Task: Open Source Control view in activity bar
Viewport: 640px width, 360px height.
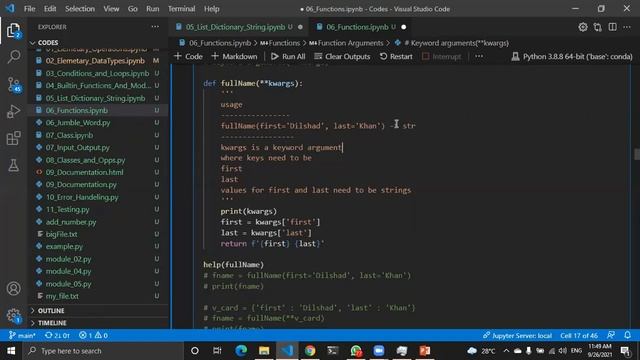Action: (x=13, y=84)
